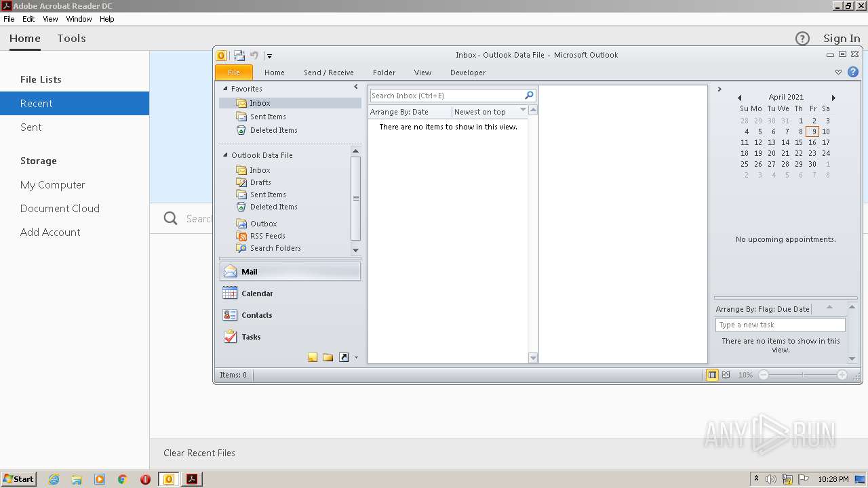Viewport: 868px width, 488px height.
Task: Click the message list scroll-up arrow
Action: tap(533, 110)
